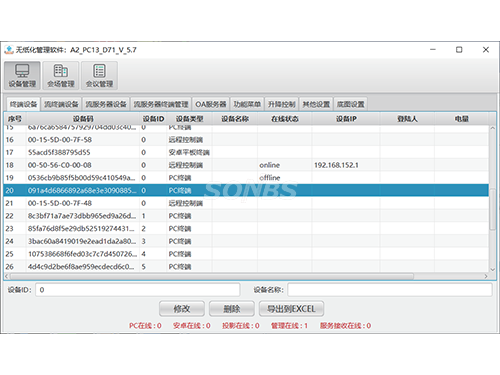
Task: Click the 投影在线:0 status indicator
Action: point(241,326)
